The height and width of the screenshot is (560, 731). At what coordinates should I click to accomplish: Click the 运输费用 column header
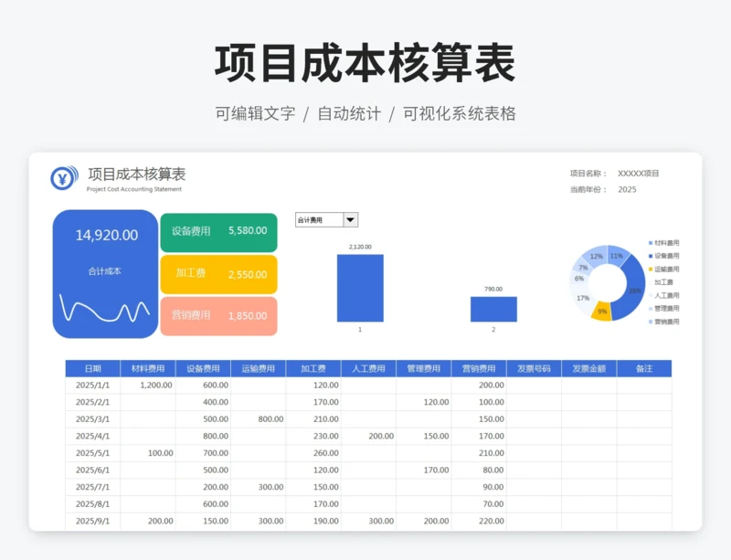point(258,368)
